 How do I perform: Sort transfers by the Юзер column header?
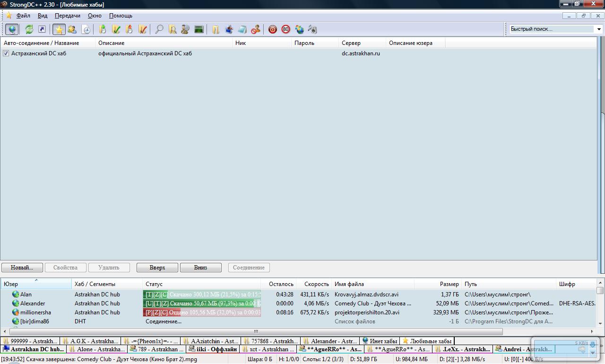tap(36, 284)
